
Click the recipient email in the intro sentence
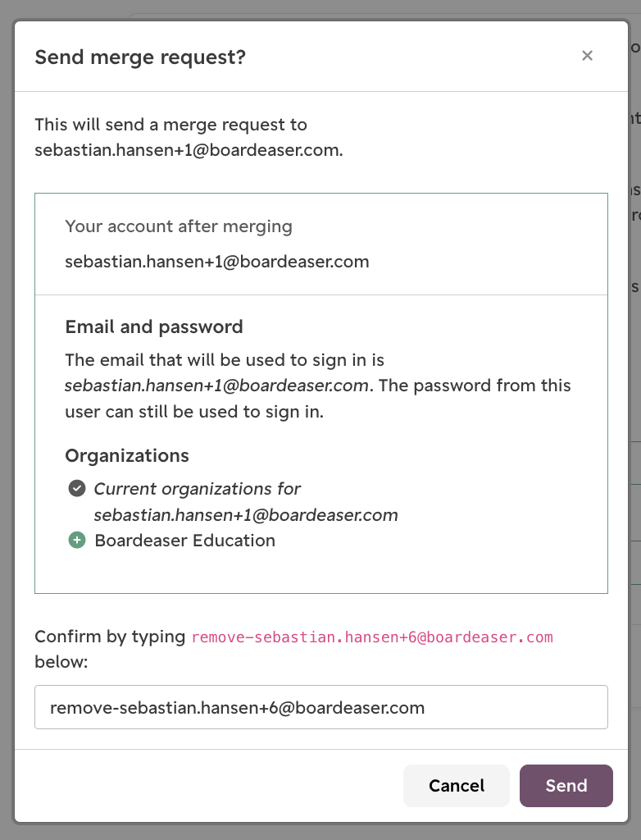(188, 150)
